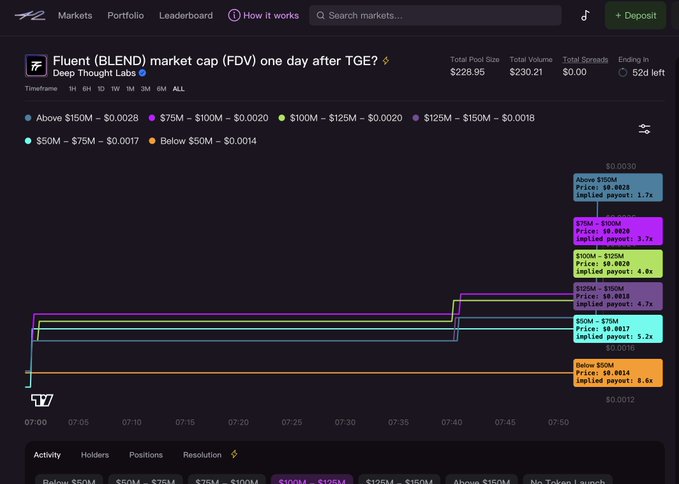Open chart settings sliders icon

pos(645,129)
